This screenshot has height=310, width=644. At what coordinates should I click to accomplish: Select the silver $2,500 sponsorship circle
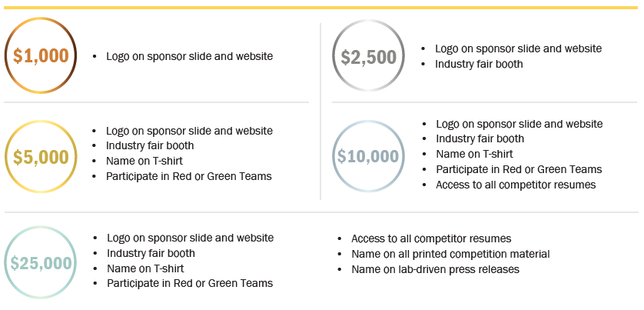point(368,55)
